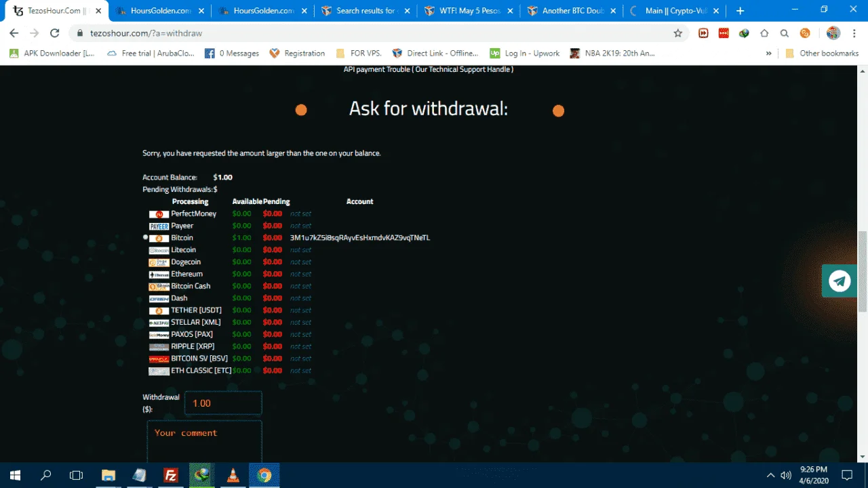The image size is (868, 488).
Task: Click Dash 'not set' account link
Action: coord(300,298)
